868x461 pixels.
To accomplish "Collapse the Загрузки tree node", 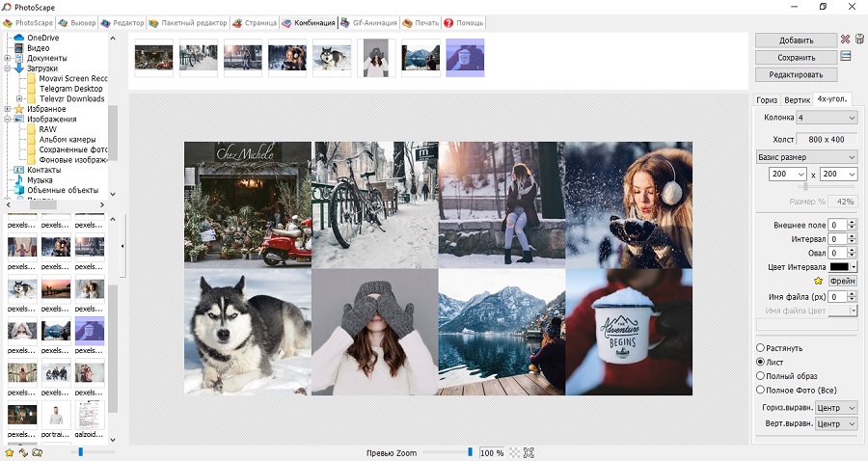I will click(x=7, y=68).
